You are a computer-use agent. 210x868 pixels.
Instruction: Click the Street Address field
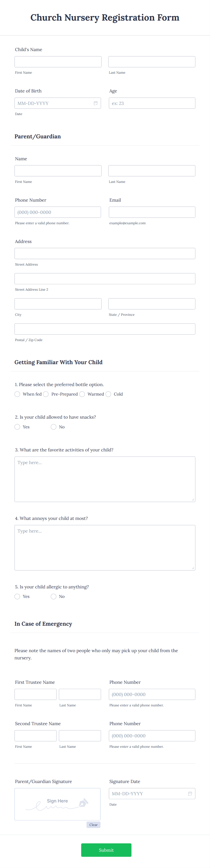[105, 253]
